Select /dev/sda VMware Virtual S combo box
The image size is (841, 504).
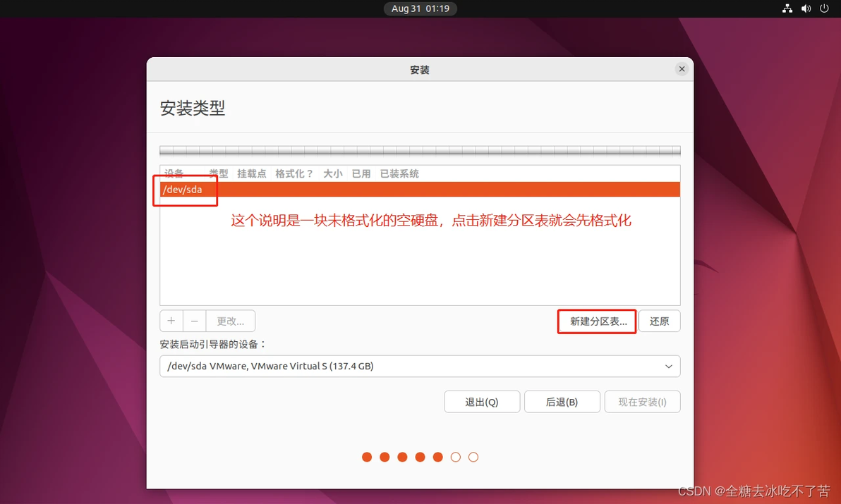pos(420,367)
